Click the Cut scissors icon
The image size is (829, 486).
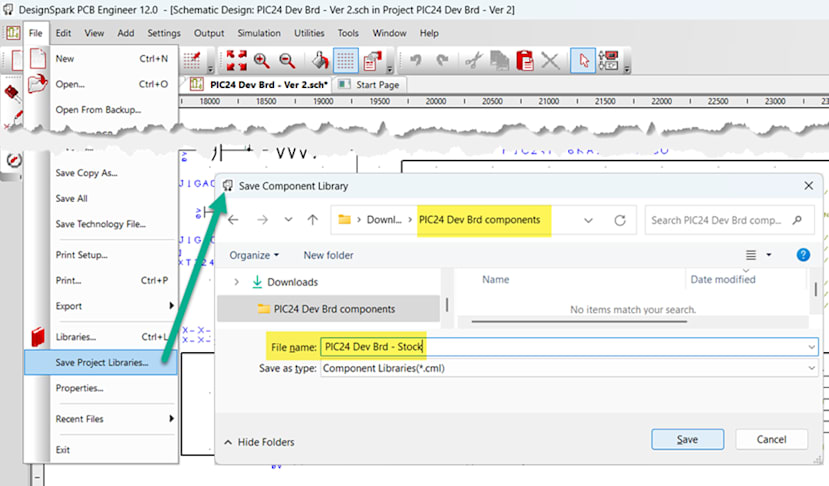pyautogui.click(x=474, y=61)
